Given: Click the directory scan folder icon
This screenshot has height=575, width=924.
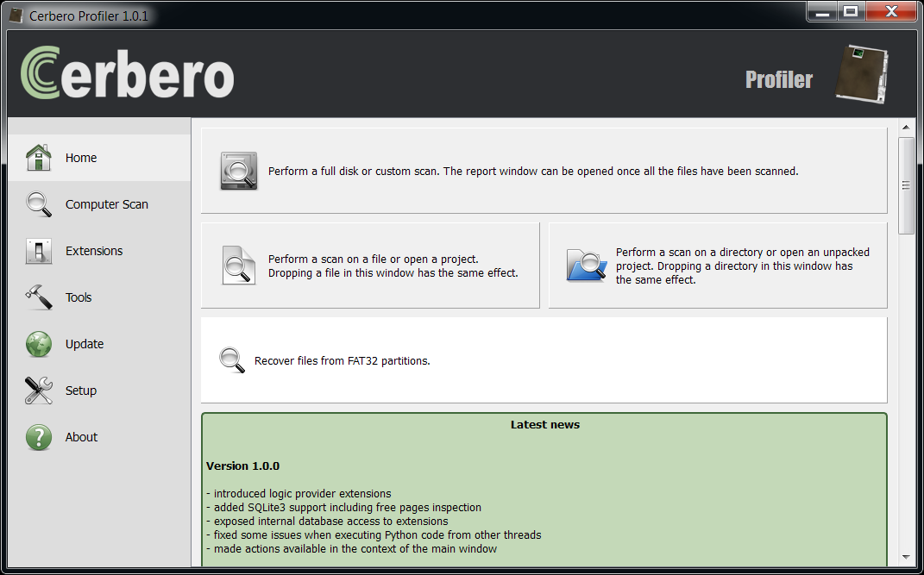Looking at the screenshot, I should click(x=587, y=266).
